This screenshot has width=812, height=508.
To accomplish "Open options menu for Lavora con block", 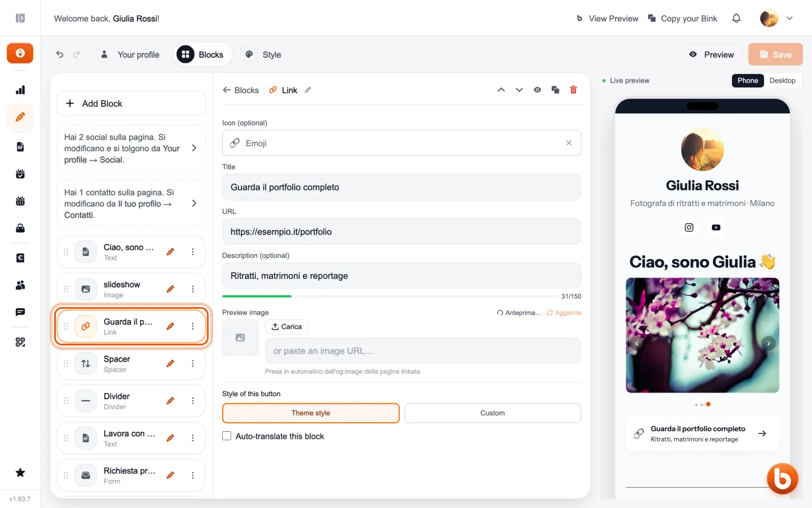I will (193, 438).
